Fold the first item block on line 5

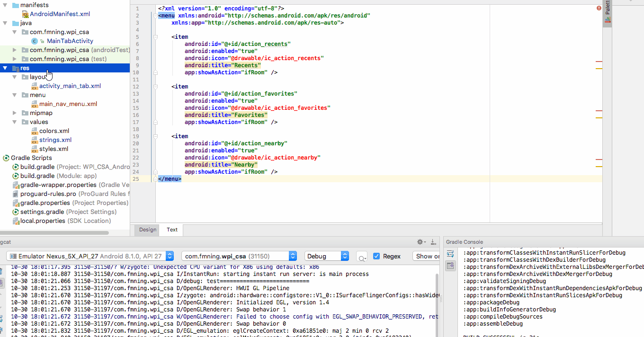(154, 37)
